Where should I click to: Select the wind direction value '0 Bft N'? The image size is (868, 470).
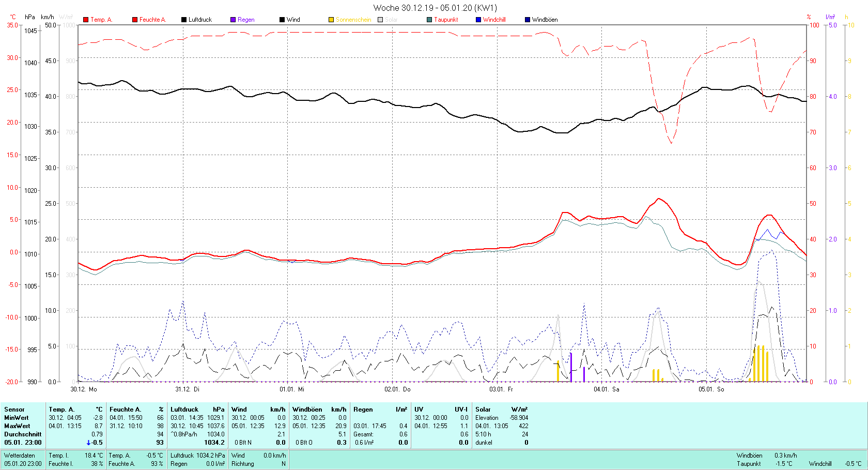(x=243, y=443)
